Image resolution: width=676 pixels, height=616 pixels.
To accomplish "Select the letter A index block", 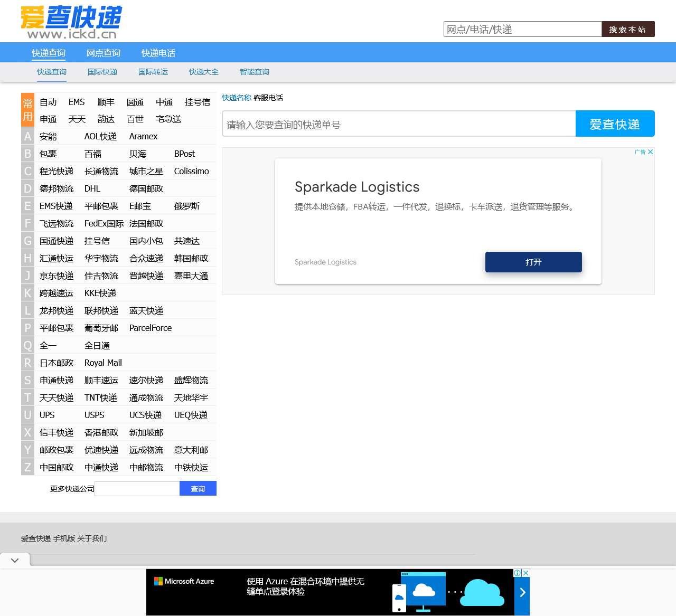I will tap(27, 137).
